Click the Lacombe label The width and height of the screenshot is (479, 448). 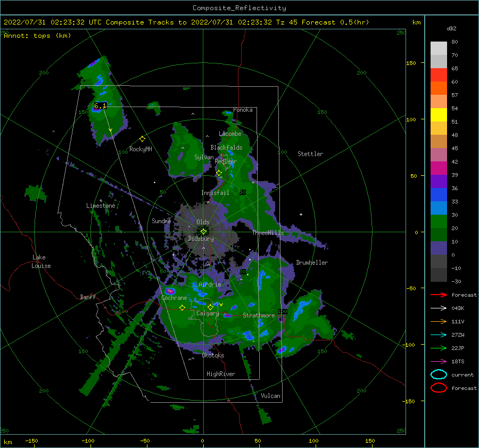[230, 134]
